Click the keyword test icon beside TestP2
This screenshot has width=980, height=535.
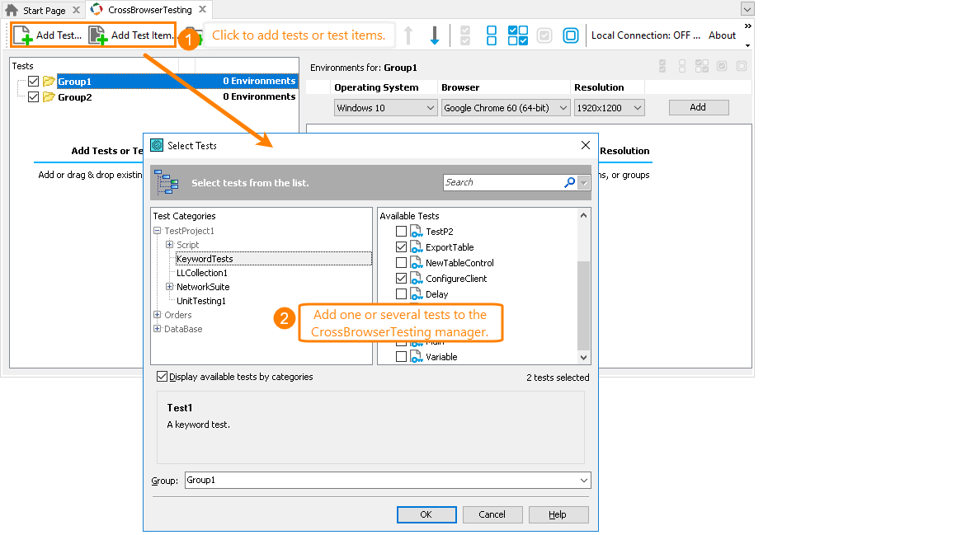tap(417, 232)
